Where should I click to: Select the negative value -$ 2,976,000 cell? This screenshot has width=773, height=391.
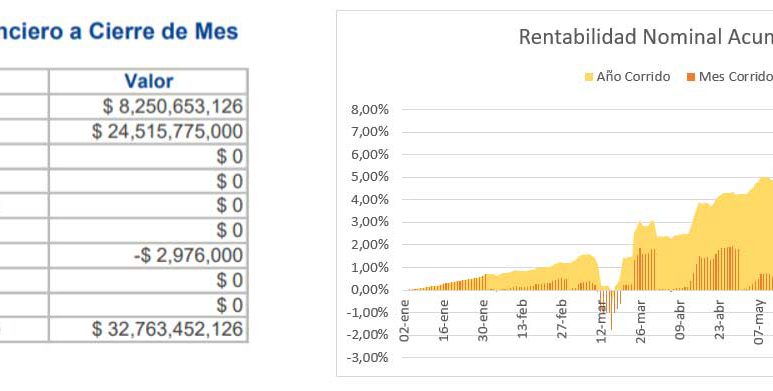tap(148, 255)
